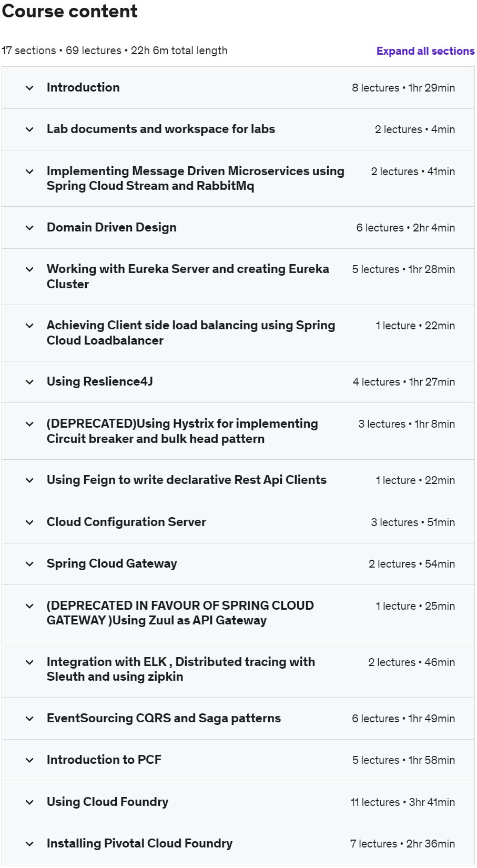Click chevron beside Domain Driven Design
477x868 pixels.
pyautogui.click(x=30, y=228)
